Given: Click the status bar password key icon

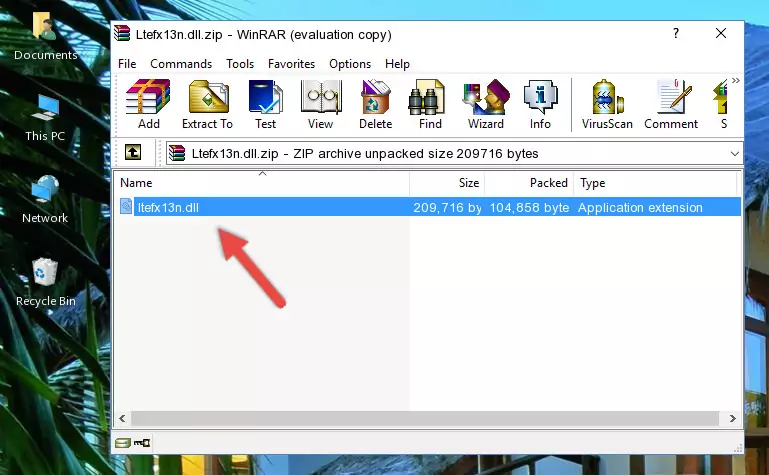Looking at the screenshot, I should [x=142, y=443].
